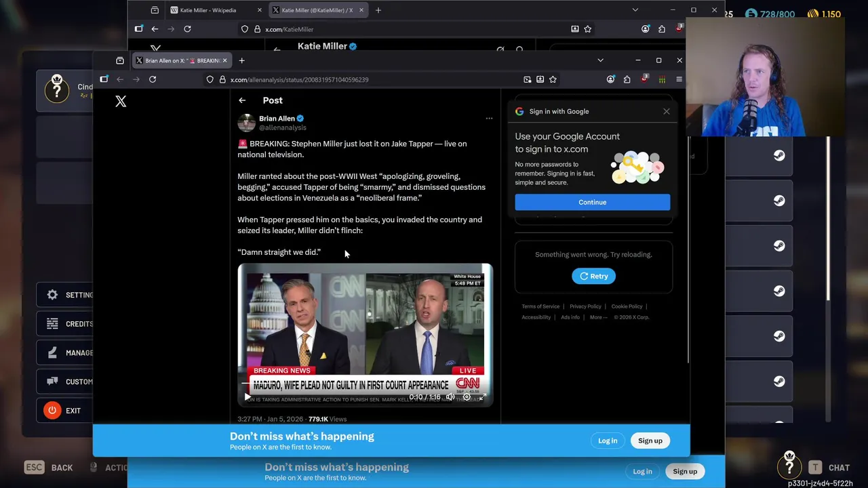Open extensions puzzle icon in front window

click(627, 79)
